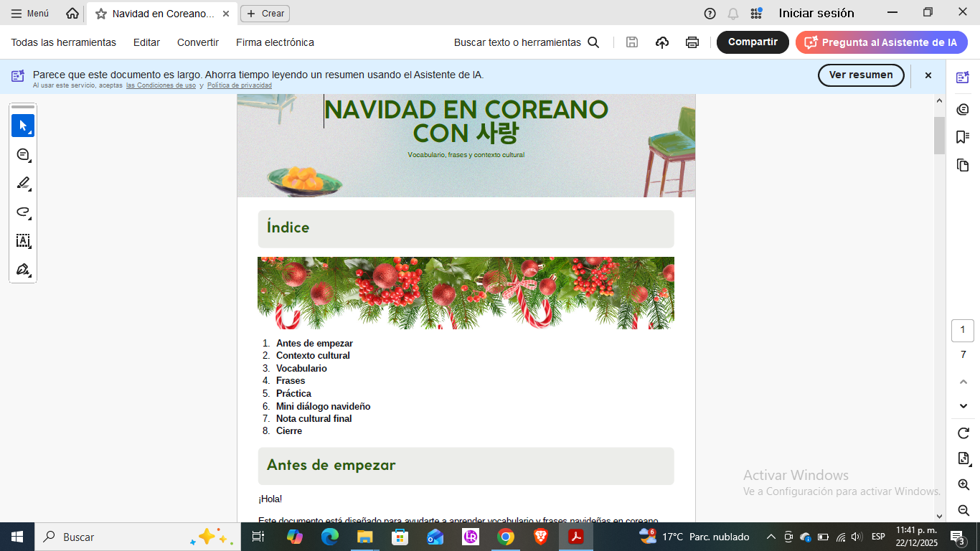The width and height of the screenshot is (980, 551).
Task: Open Google Chrome from the taskbar
Action: 506,537
